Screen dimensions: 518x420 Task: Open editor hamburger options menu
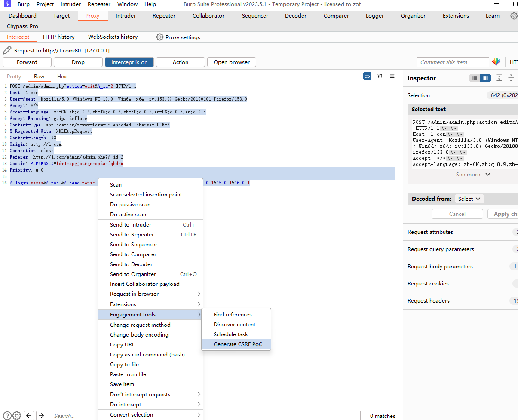pyautogui.click(x=392, y=76)
